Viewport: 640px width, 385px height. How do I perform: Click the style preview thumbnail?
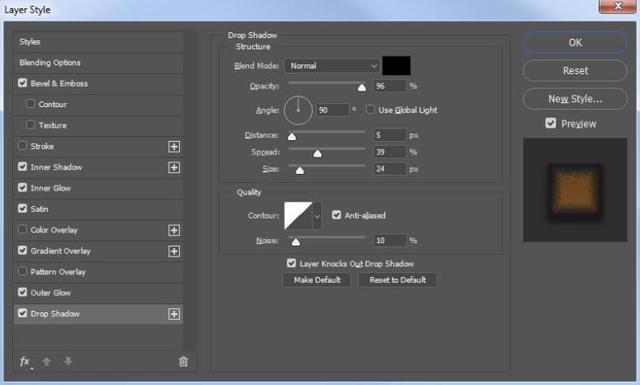pos(575,190)
